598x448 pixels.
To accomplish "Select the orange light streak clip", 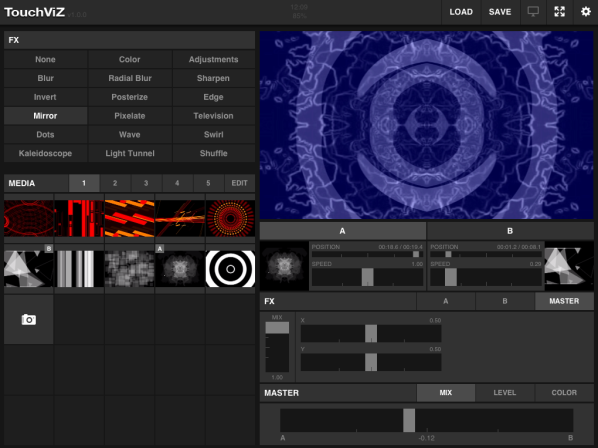I will [x=180, y=218].
